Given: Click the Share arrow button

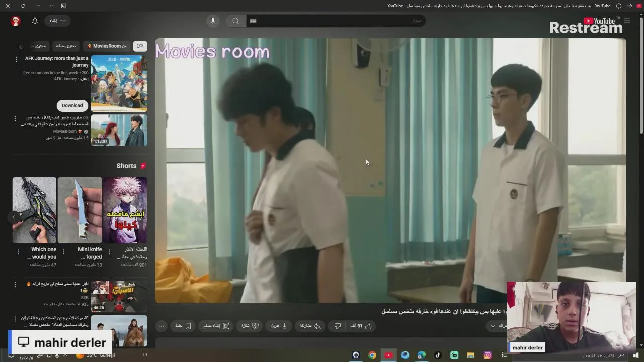Looking at the screenshot, I should click(310, 326).
